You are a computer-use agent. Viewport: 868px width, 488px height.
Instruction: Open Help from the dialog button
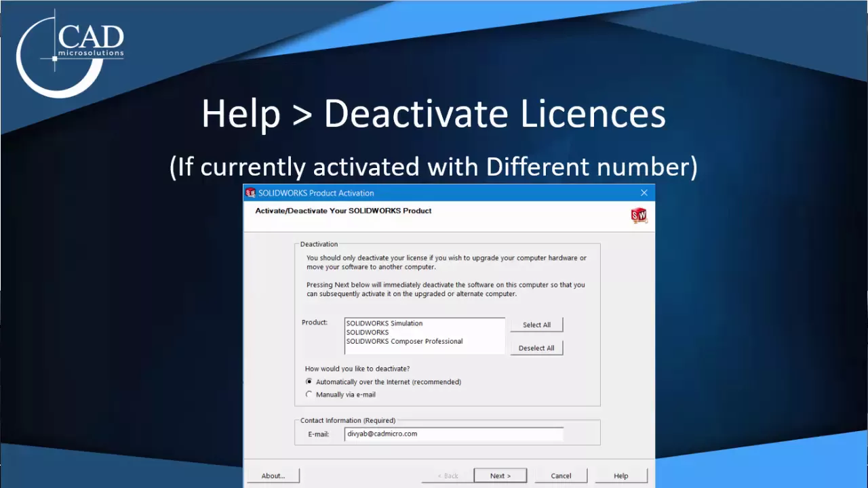pos(621,476)
